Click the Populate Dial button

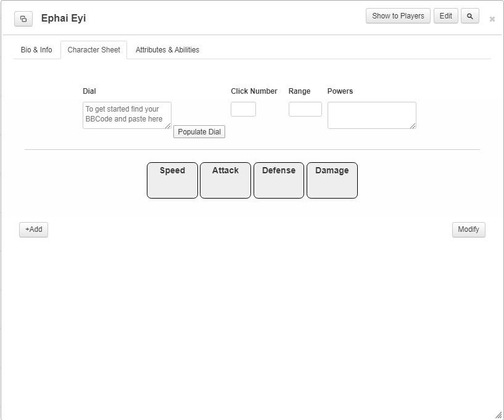(199, 132)
